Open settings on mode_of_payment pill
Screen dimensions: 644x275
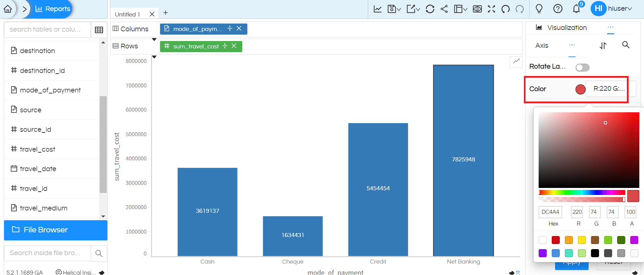point(230,29)
